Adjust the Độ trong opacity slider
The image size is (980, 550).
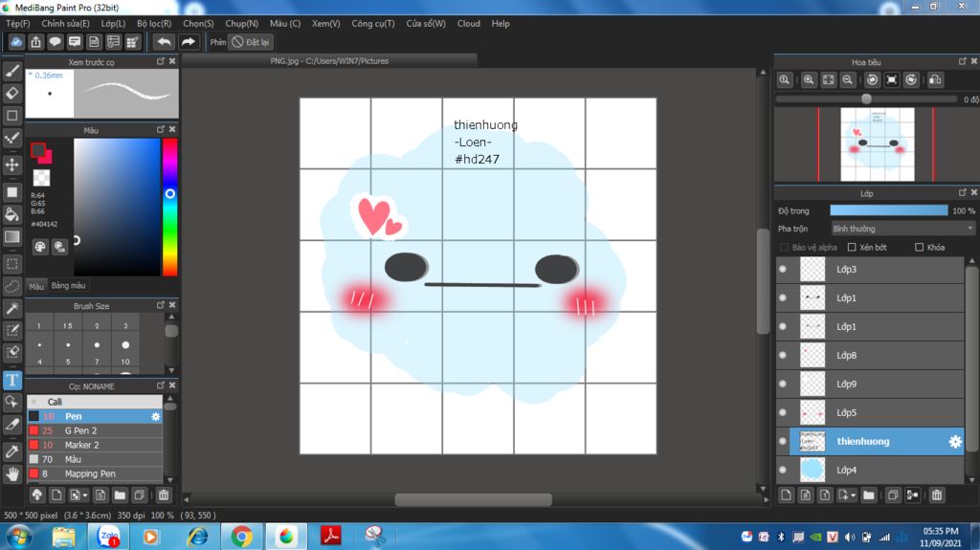coord(889,210)
